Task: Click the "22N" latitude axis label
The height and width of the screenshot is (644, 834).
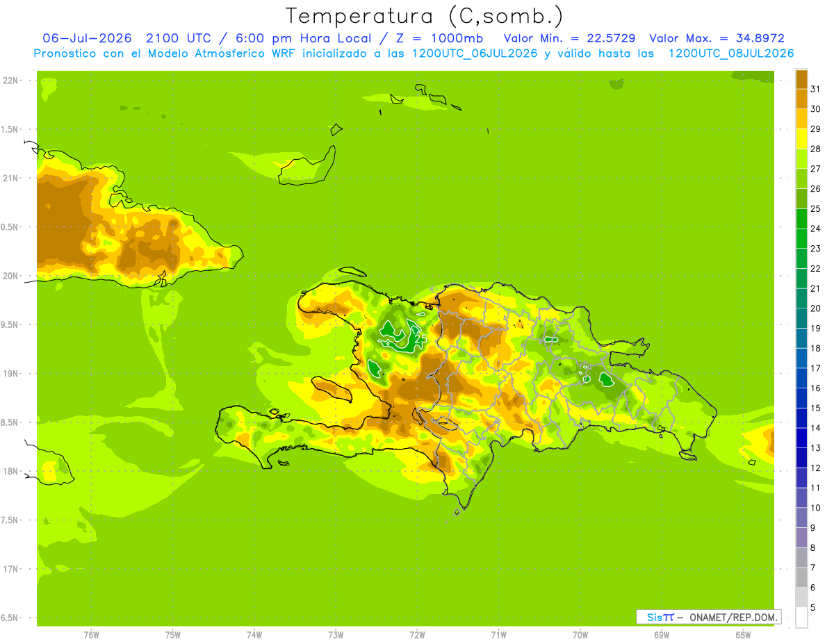Action: click(12, 81)
